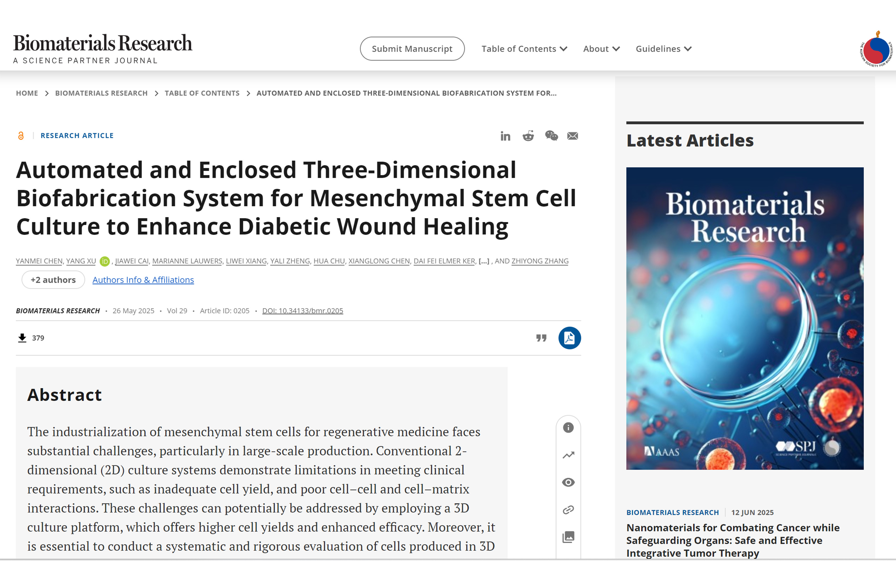Expand the [...] truncated author list
Viewport: 896px width, 588px height.
click(x=484, y=261)
